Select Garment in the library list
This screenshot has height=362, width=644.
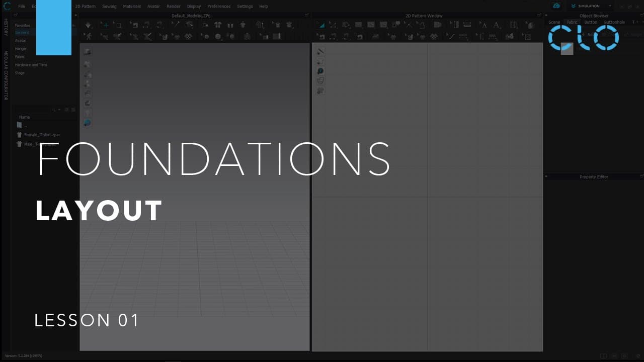click(x=22, y=33)
